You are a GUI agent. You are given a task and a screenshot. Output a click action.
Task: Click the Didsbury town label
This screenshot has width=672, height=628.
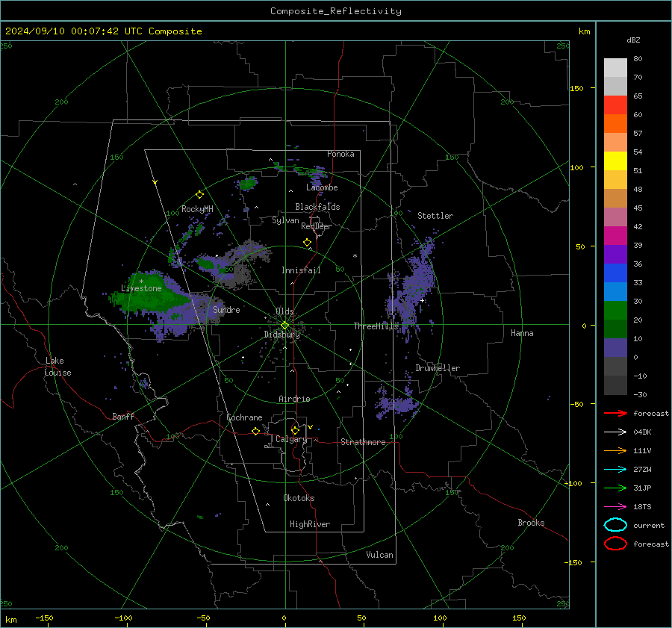(282, 335)
